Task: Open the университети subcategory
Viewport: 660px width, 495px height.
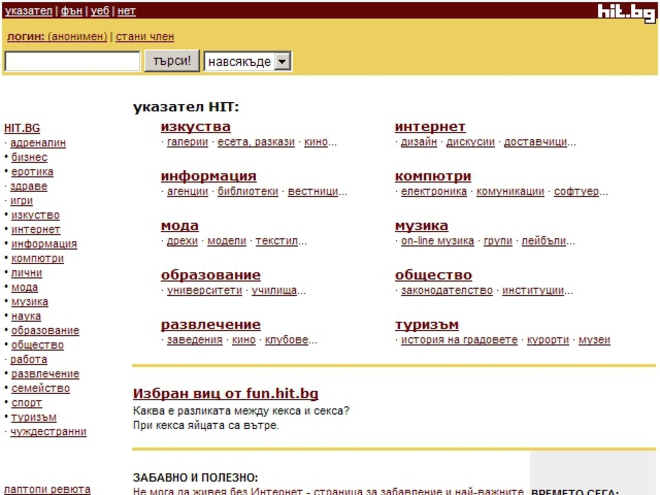Action: pyautogui.click(x=205, y=290)
